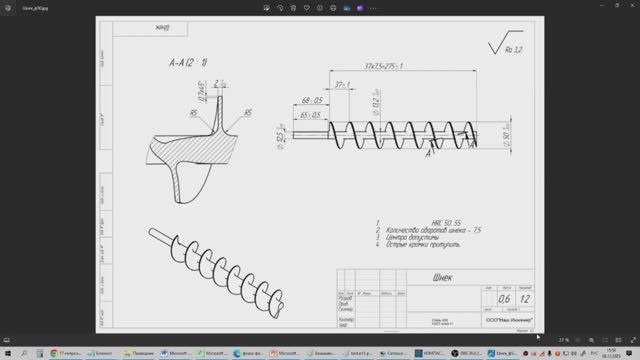This screenshot has width=640, height=360.
Task: Open the Windows notification center
Action: click(x=629, y=353)
